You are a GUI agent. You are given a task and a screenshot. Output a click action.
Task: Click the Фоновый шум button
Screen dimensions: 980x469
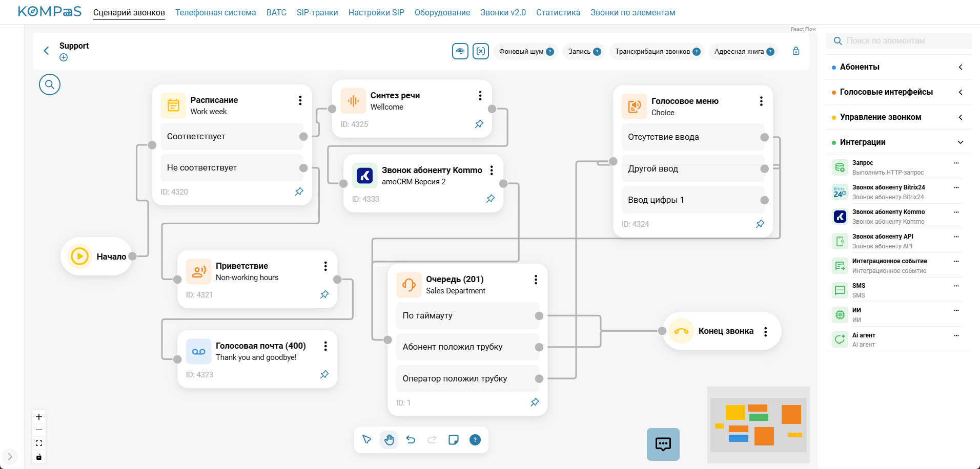(526, 51)
